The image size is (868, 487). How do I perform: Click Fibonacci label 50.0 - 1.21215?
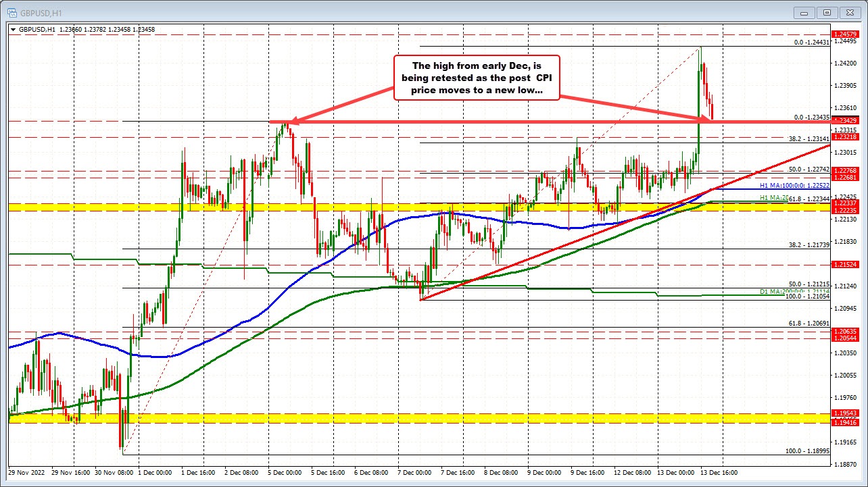[810, 284]
